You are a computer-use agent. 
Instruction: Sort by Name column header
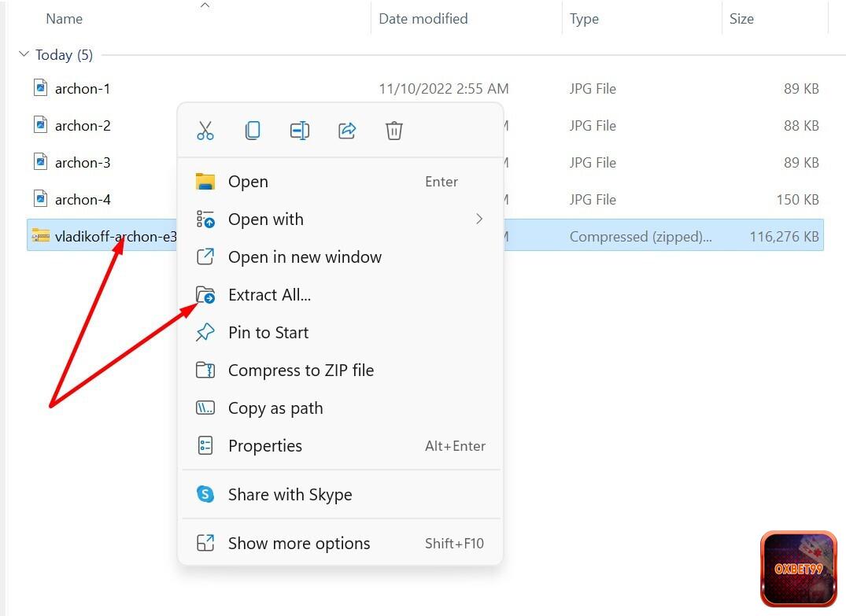(x=65, y=19)
